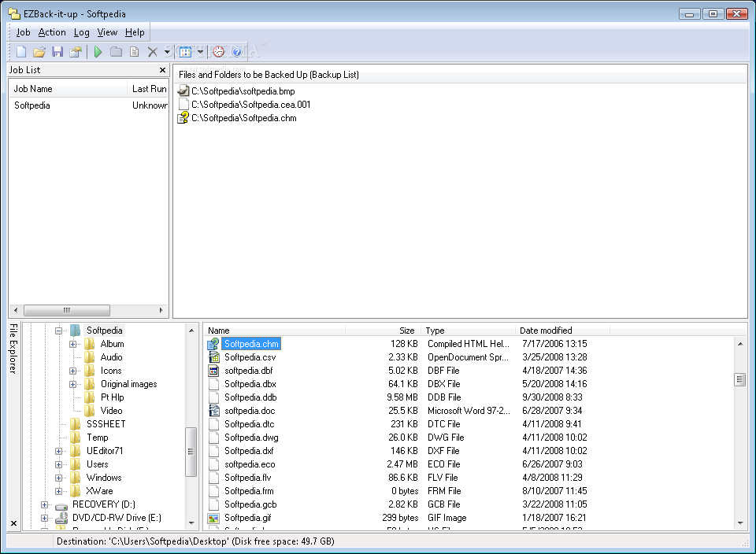756x554 pixels.
Task: Select the softpedia.eco file
Action: (x=250, y=464)
